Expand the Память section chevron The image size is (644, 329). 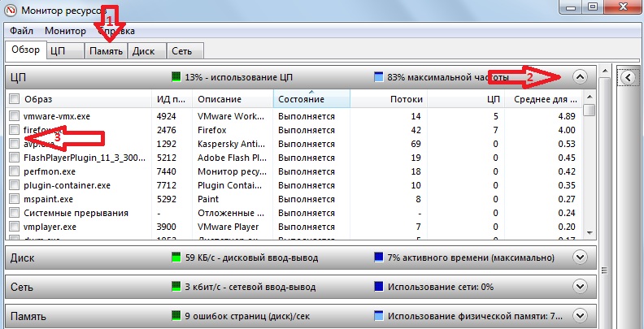[580, 316]
